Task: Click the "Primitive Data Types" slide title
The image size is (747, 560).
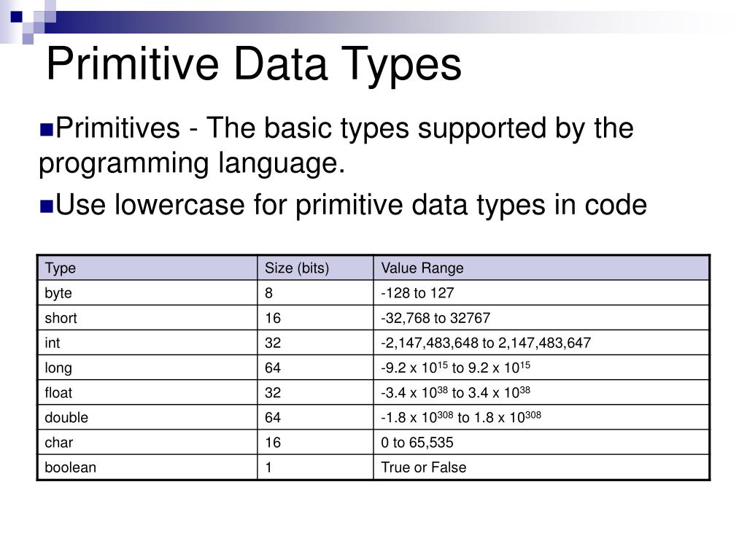Action: point(254,64)
